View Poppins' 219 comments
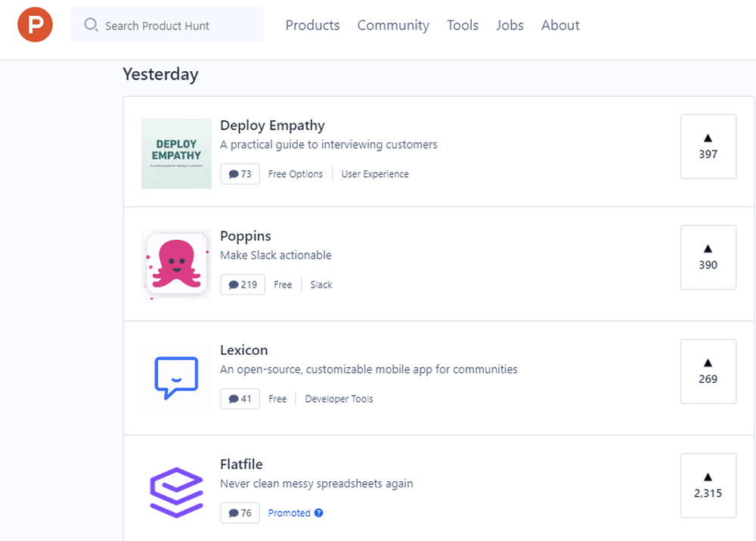 (243, 284)
